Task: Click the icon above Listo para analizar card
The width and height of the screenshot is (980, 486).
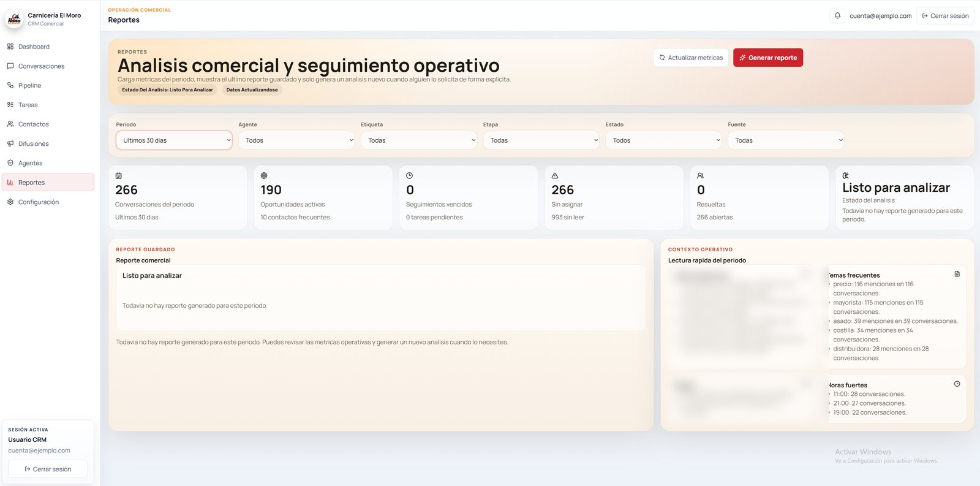Action: coord(846,175)
